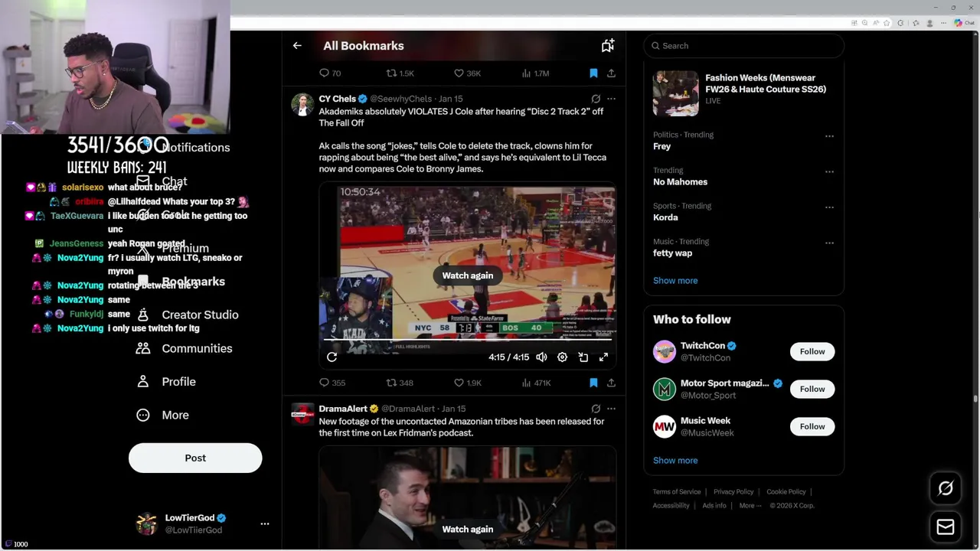Open the DramaAlert account name
This screenshot has height=551, width=980.
tap(343, 409)
